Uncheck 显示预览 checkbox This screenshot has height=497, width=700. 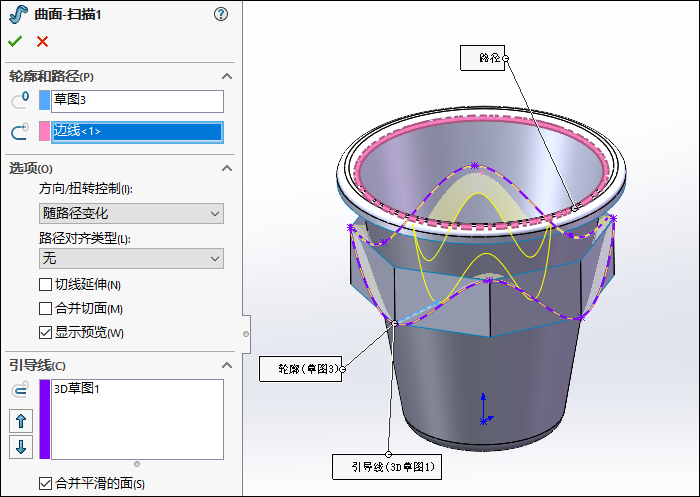click(45, 333)
